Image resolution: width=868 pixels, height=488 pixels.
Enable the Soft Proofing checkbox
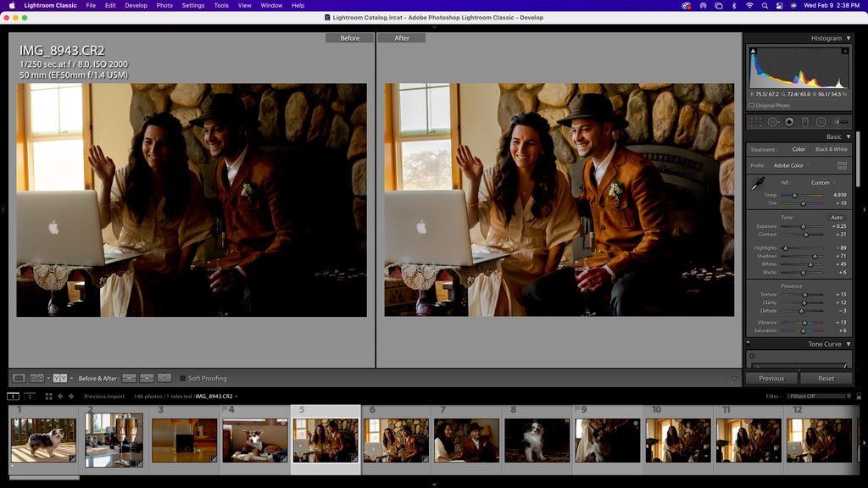183,379
